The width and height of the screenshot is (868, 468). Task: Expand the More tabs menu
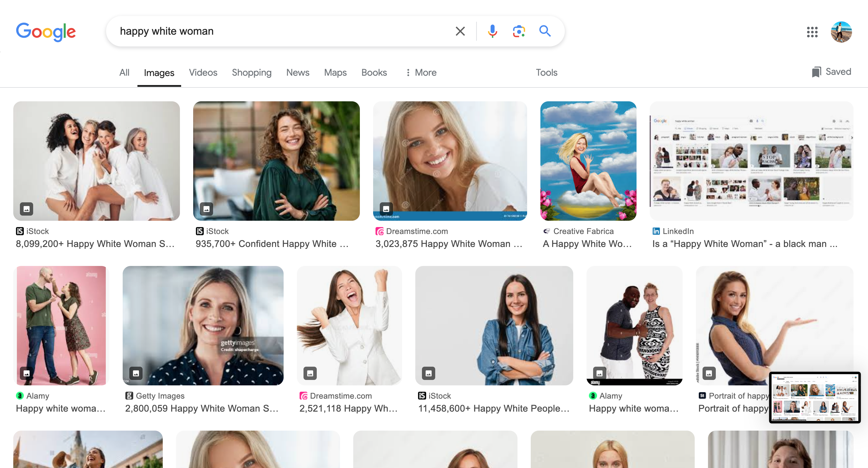tap(421, 72)
